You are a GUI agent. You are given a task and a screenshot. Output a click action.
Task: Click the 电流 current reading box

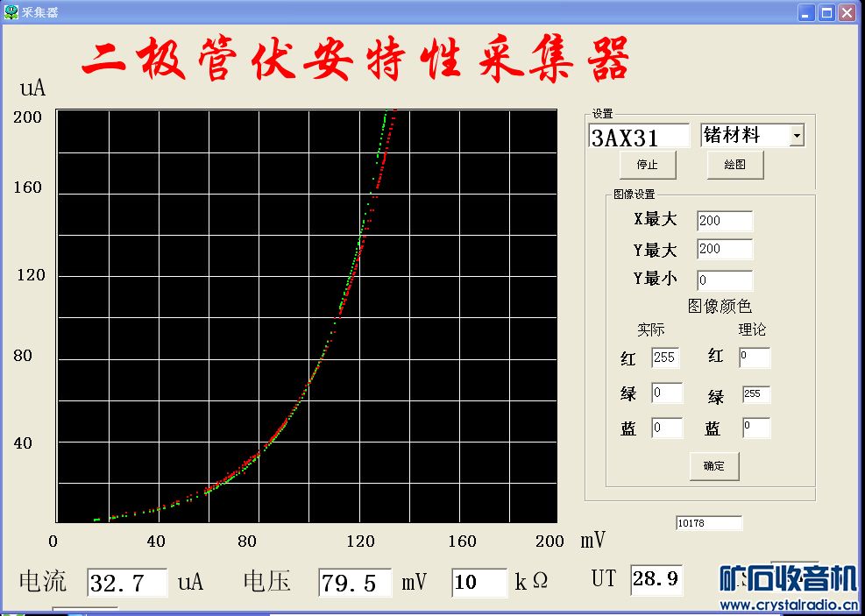127,583
